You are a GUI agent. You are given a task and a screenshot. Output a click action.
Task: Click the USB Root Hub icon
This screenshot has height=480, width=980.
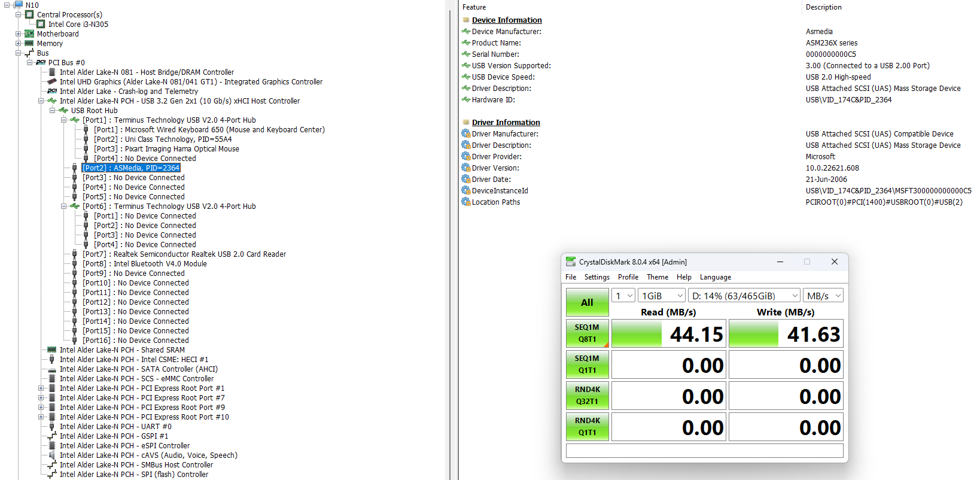[63, 110]
